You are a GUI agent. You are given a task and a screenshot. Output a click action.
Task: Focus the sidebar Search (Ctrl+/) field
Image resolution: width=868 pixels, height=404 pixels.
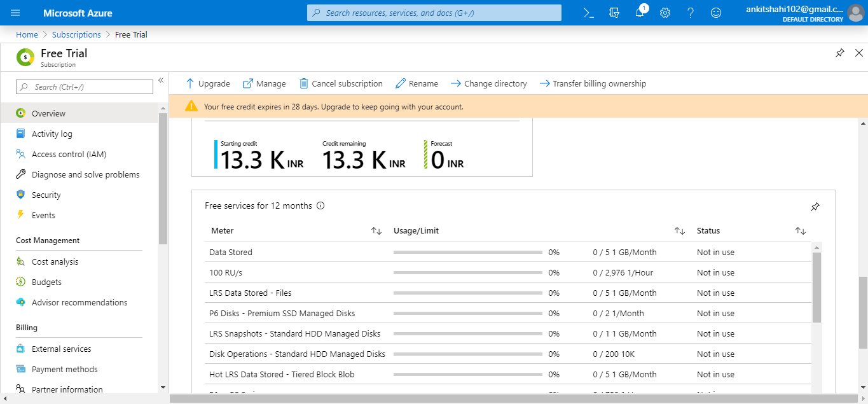pyautogui.click(x=85, y=87)
